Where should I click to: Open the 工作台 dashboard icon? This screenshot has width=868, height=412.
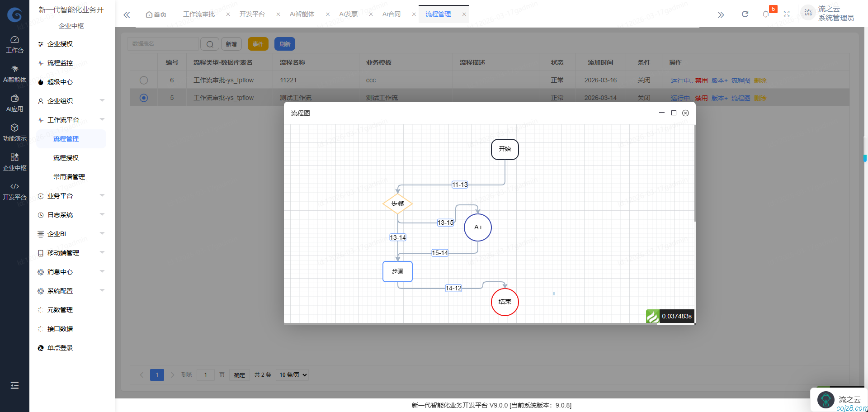tap(14, 44)
